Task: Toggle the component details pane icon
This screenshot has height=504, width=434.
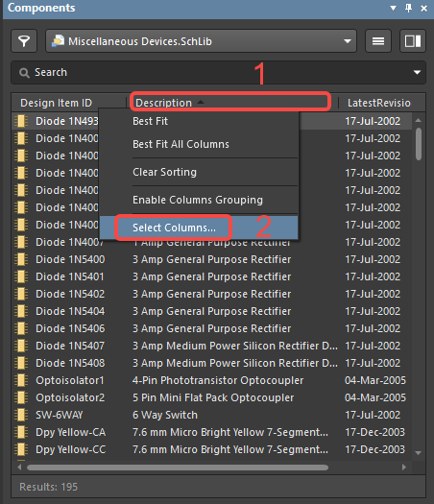Action: click(x=413, y=41)
